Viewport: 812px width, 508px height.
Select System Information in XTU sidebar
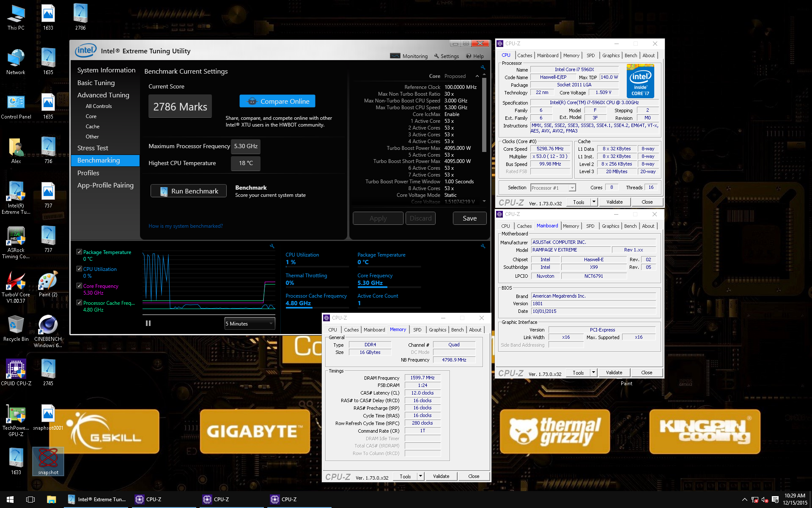coord(106,70)
